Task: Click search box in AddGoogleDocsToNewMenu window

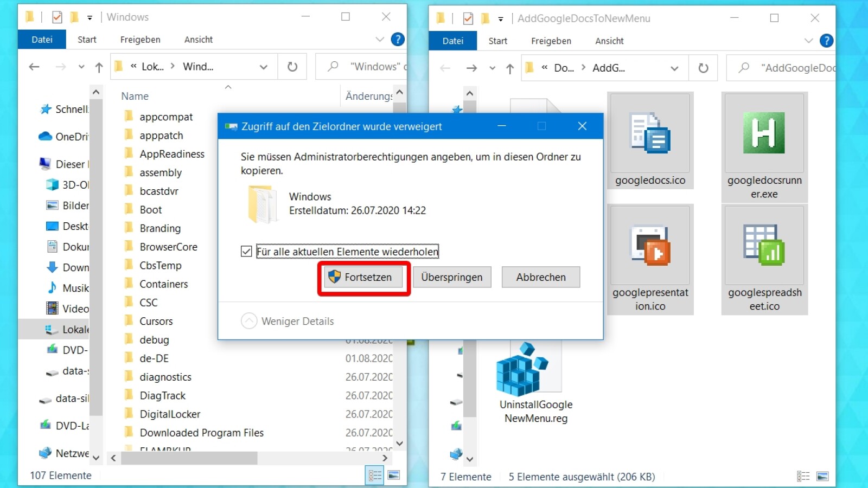Action: (x=781, y=68)
